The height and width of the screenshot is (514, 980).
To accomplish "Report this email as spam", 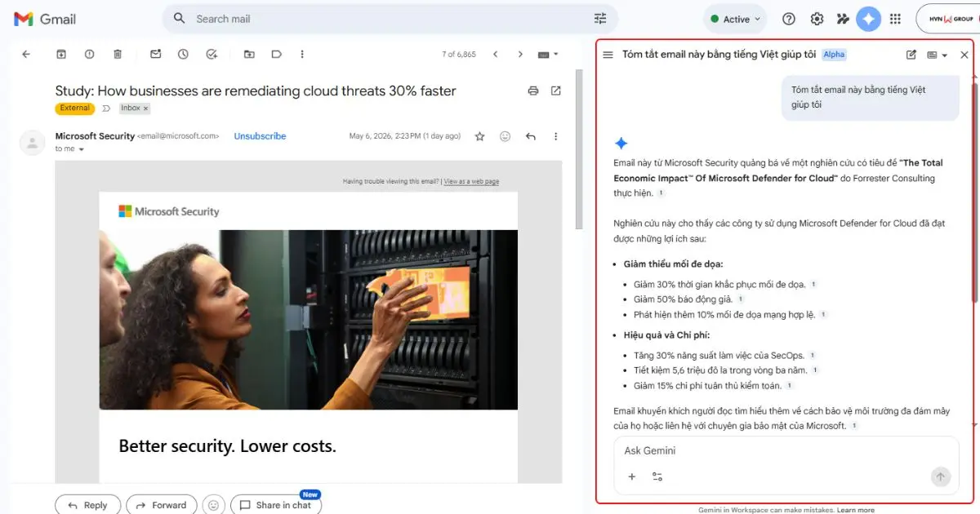I will [x=89, y=55].
